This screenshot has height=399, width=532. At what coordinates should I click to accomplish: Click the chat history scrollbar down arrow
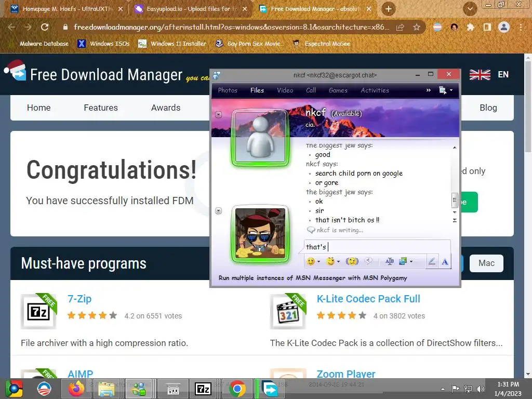[x=455, y=212]
